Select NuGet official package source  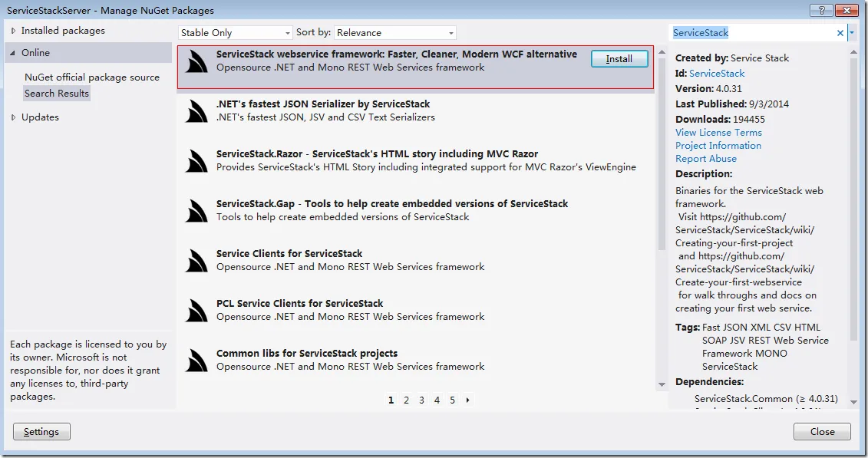click(92, 77)
